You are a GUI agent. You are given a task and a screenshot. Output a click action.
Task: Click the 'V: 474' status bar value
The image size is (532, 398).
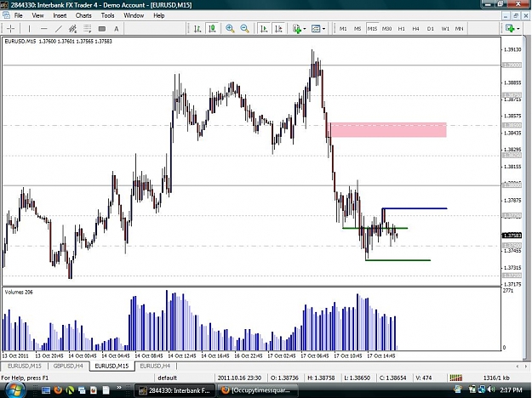[423, 378]
